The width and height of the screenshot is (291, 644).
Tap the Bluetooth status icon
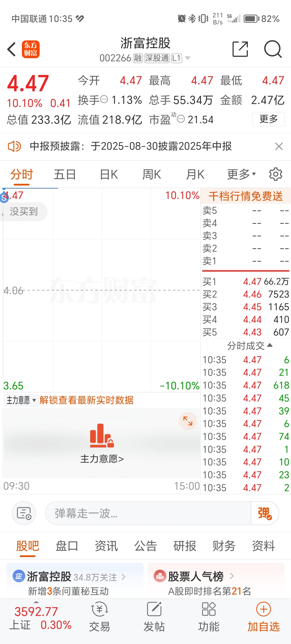[x=192, y=18]
